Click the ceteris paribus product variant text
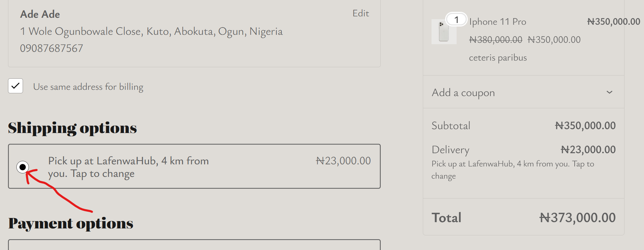 coord(497,57)
